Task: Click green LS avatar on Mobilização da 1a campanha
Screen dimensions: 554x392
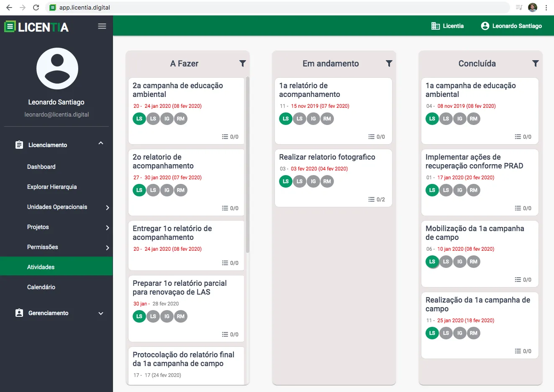Action: (x=432, y=262)
